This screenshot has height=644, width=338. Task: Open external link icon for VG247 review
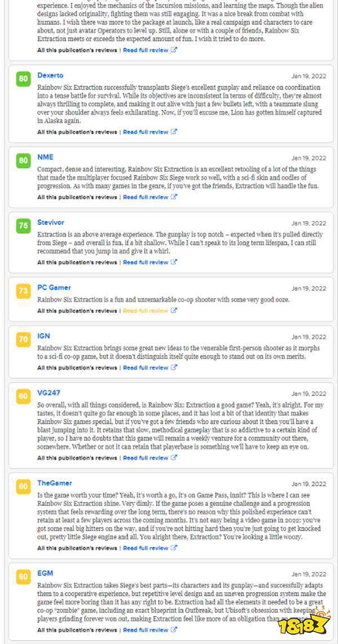tap(174, 458)
